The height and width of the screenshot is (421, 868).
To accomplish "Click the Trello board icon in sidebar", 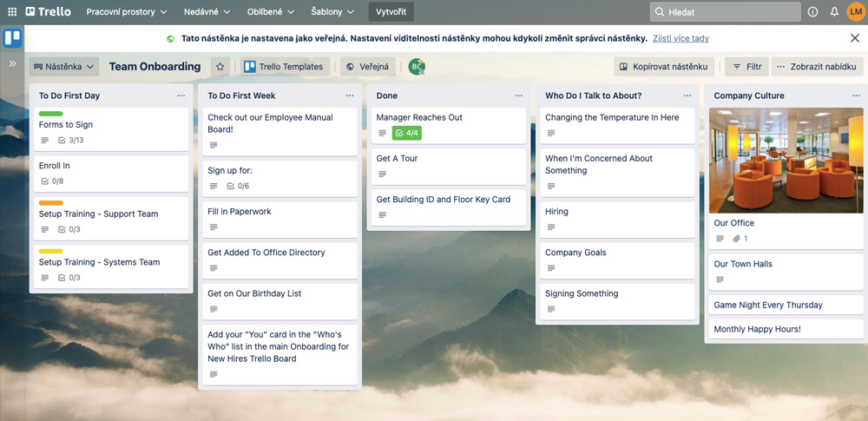I will (12, 38).
